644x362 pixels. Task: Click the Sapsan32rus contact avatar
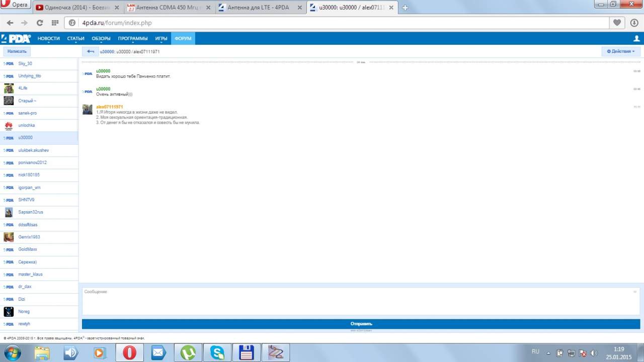coord(9,212)
